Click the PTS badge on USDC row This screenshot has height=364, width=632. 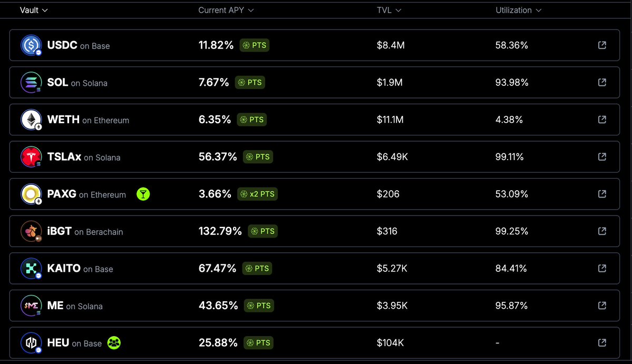255,45
